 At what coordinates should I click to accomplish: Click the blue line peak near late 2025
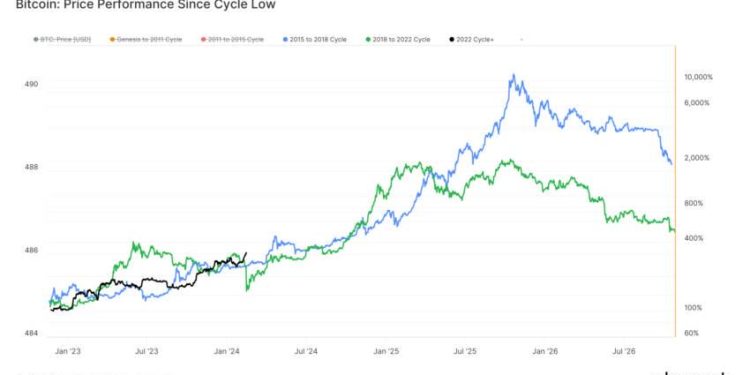click(x=513, y=75)
